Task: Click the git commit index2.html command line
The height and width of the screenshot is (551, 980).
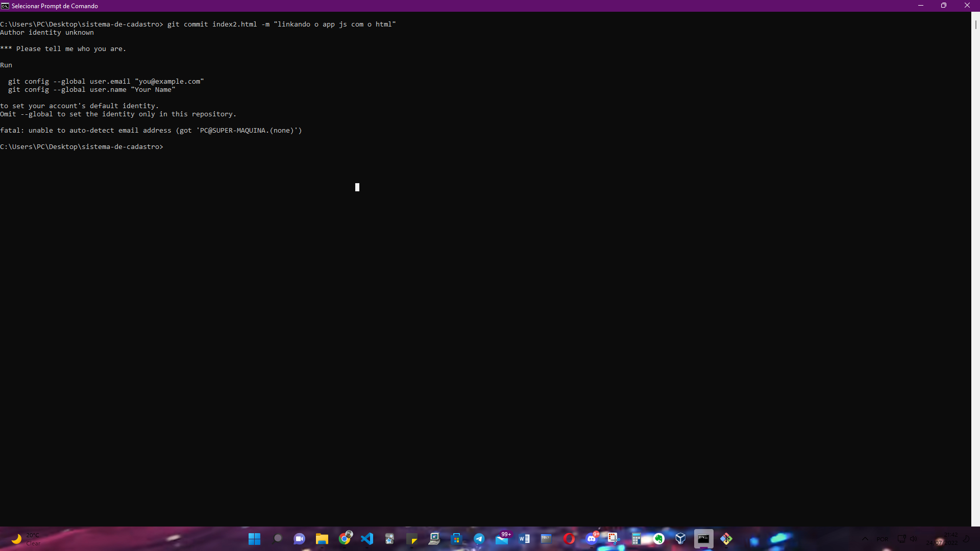Action: click(198, 24)
